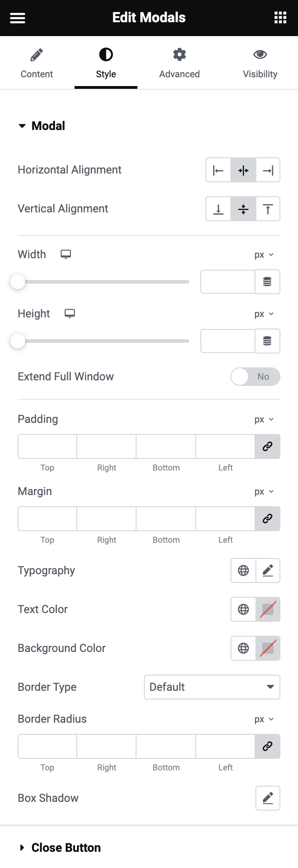The image size is (298, 868).
Task: Switch to the Content tab
Action: pos(37,63)
